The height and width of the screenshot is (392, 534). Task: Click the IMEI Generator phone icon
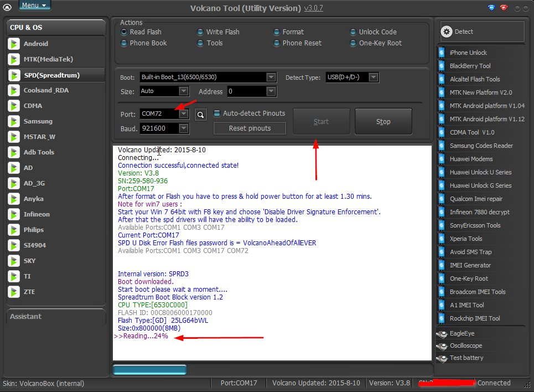click(442, 265)
